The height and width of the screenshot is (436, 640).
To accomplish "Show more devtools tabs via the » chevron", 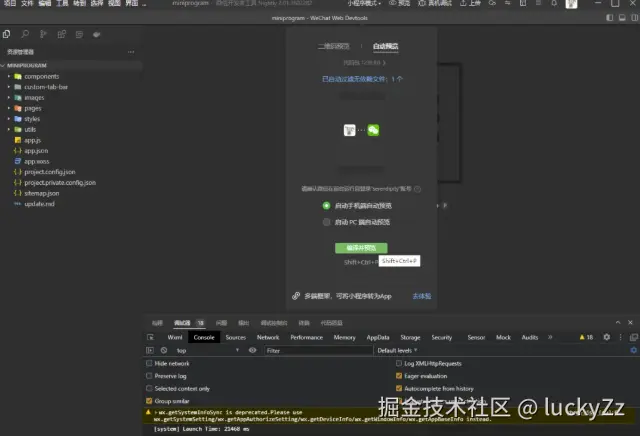I will (550, 337).
